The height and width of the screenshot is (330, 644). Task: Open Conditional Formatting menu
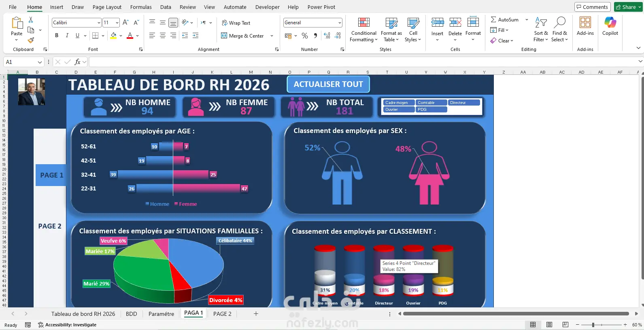tap(363, 30)
